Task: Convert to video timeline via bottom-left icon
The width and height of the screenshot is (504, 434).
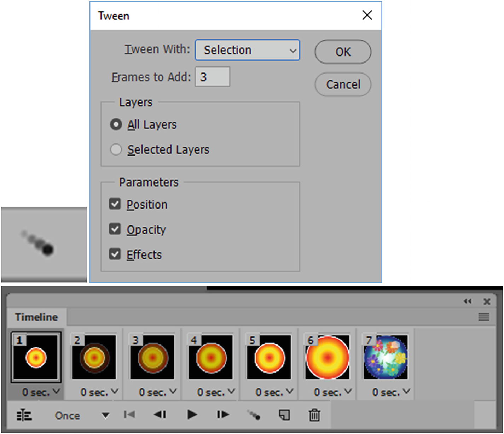Action: [24, 415]
